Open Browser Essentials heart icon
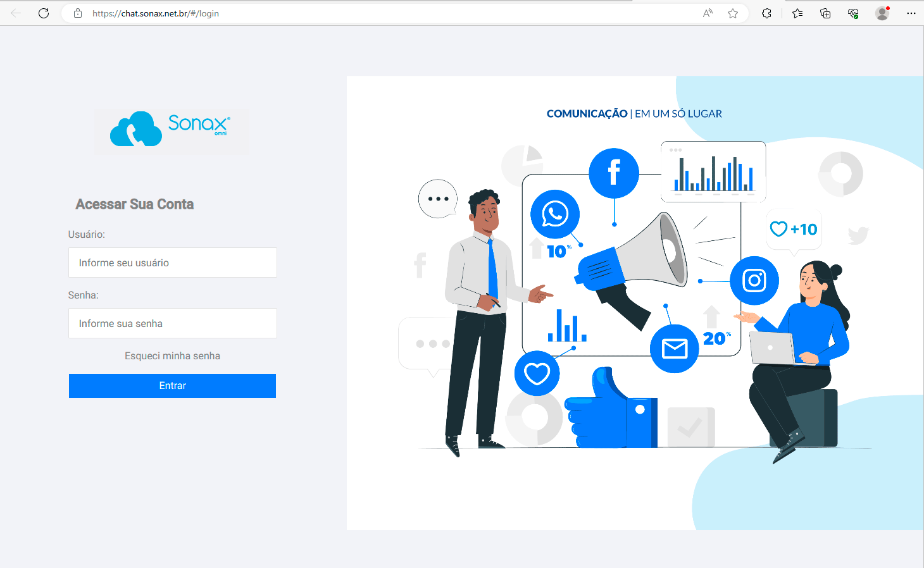The image size is (924, 568). [853, 13]
